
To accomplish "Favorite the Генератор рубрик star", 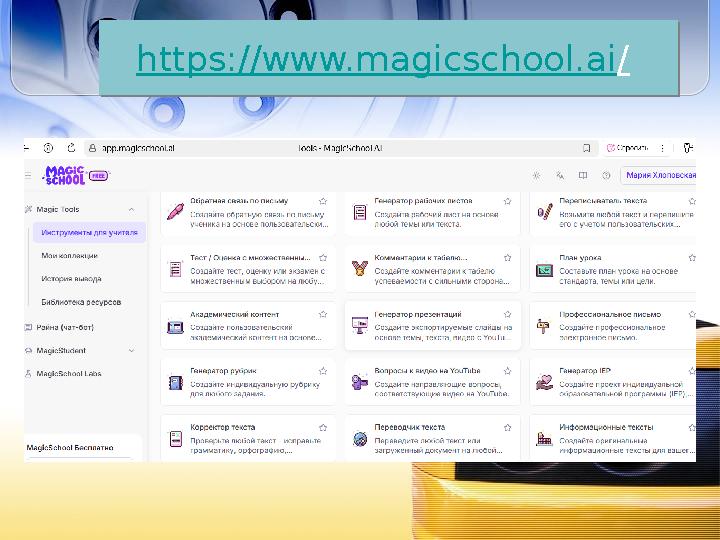I will (323, 371).
